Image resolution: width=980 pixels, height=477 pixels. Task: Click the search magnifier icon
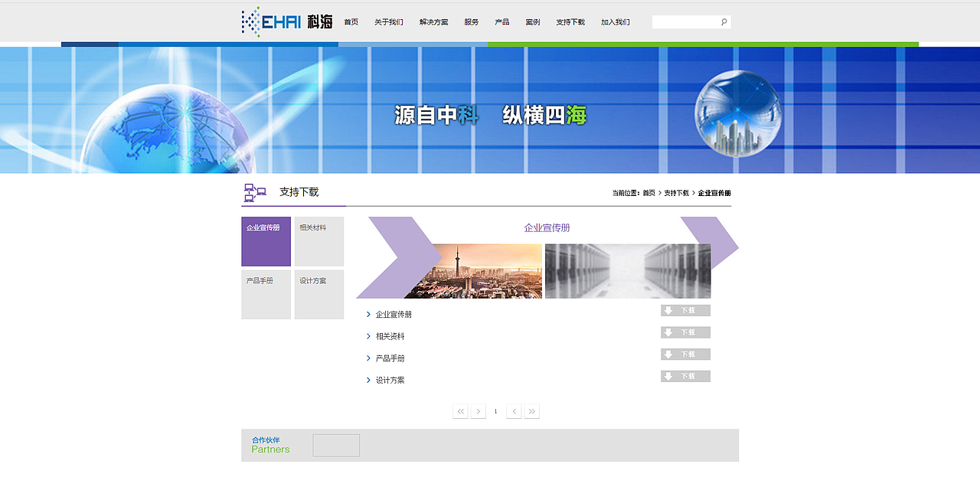click(724, 22)
